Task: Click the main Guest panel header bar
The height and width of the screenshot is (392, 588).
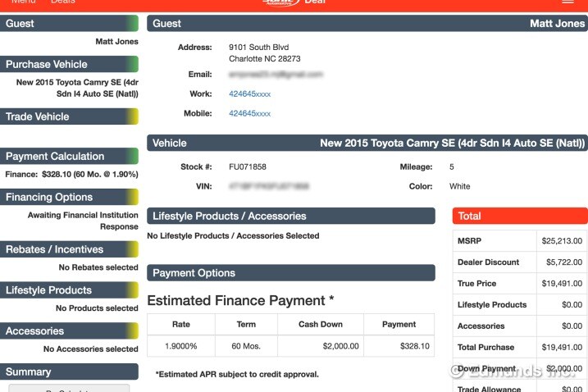Action: (x=367, y=23)
